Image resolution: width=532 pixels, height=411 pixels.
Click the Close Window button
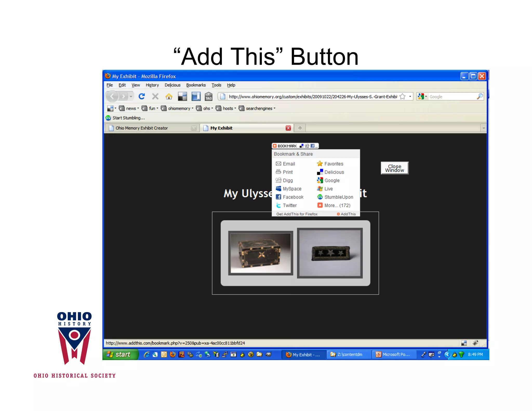(395, 168)
